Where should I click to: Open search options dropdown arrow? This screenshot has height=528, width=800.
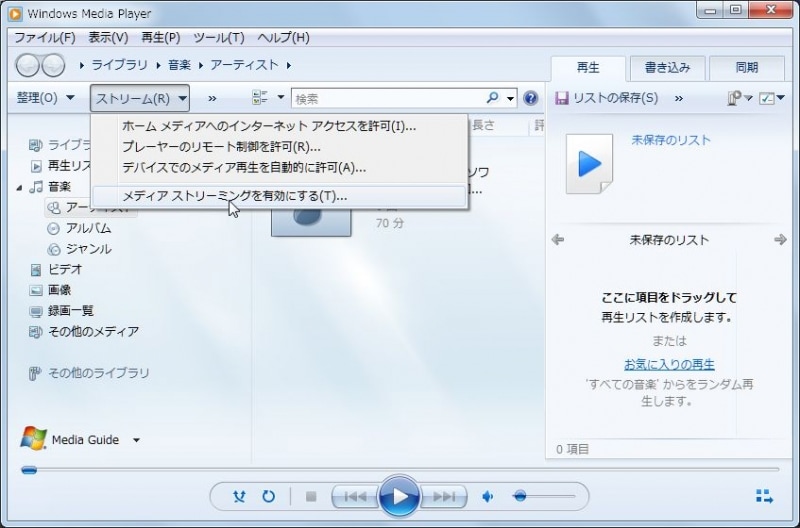pos(510,98)
